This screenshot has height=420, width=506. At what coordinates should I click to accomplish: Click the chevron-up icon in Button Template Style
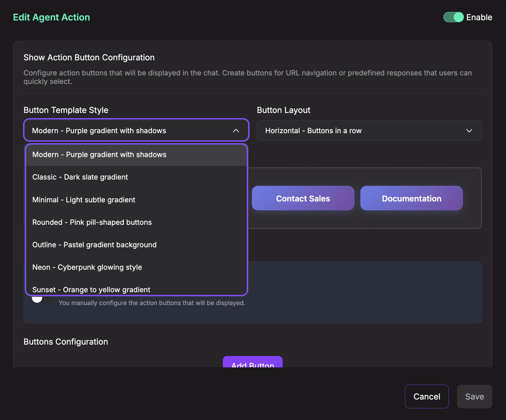tap(236, 131)
